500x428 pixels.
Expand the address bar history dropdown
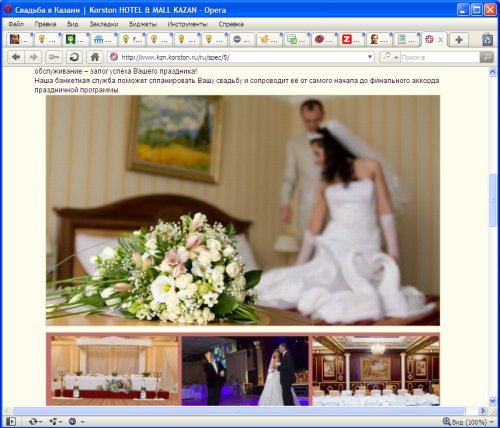(370, 57)
